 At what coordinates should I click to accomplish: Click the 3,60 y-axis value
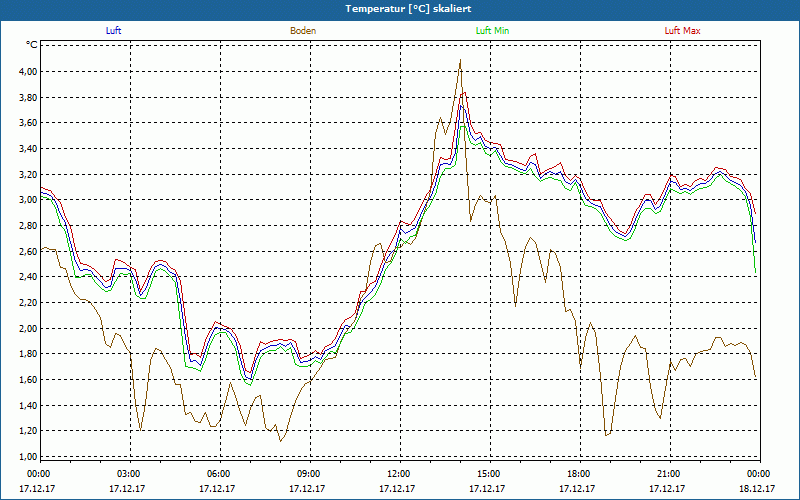[x=30, y=123]
